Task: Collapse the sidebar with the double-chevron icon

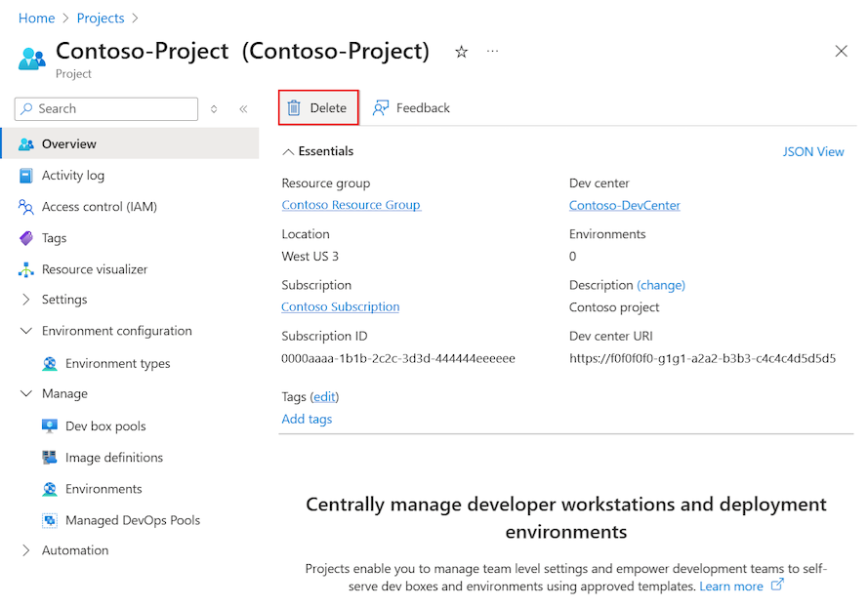Action: coord(243,108)
